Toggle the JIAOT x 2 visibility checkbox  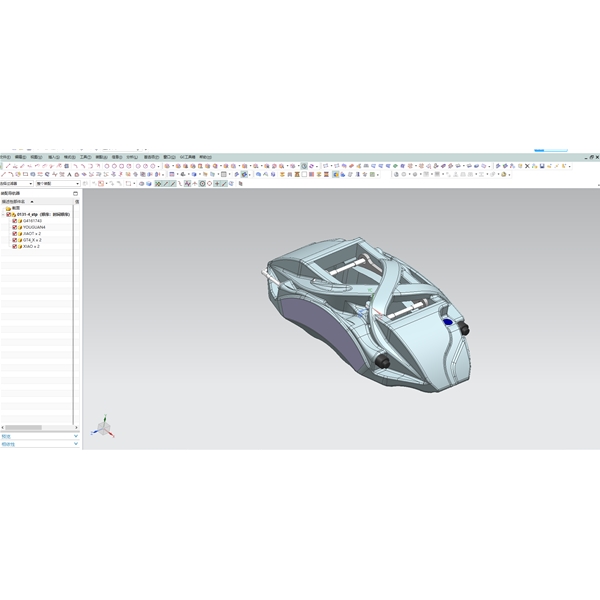point(14,233)
